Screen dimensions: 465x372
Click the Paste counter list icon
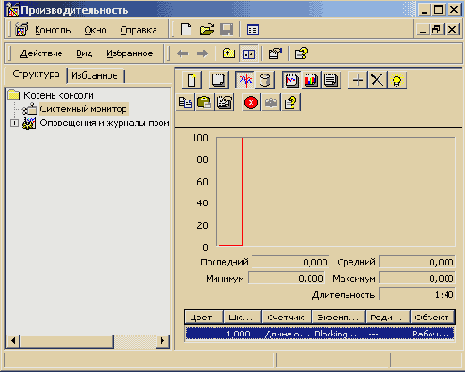click(x=204, y=102)
